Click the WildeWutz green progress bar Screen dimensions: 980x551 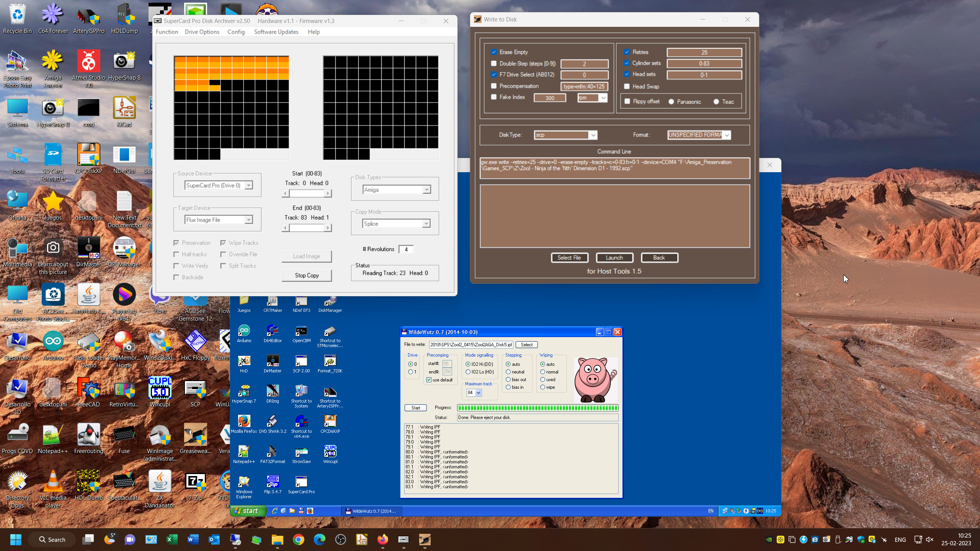pyautogui.click(x=537, y=408)
